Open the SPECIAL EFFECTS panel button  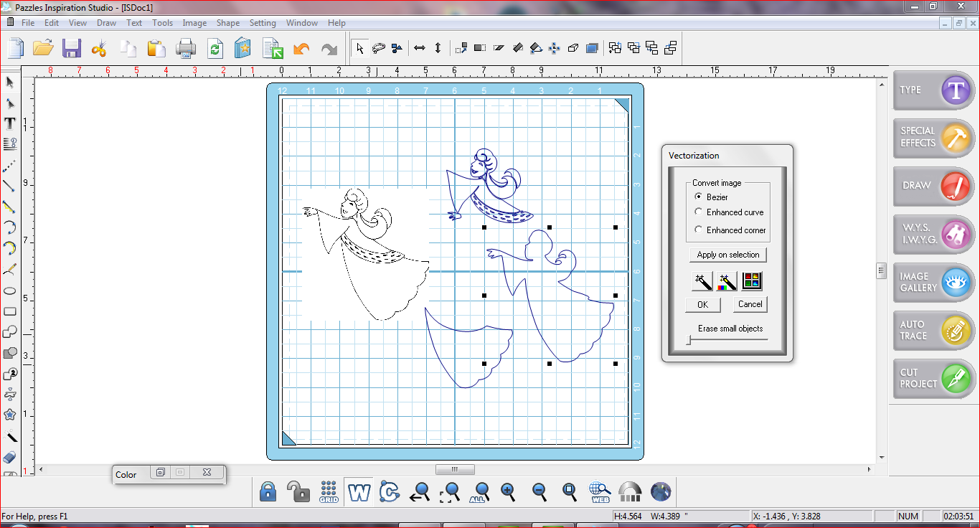coord(934,137)
